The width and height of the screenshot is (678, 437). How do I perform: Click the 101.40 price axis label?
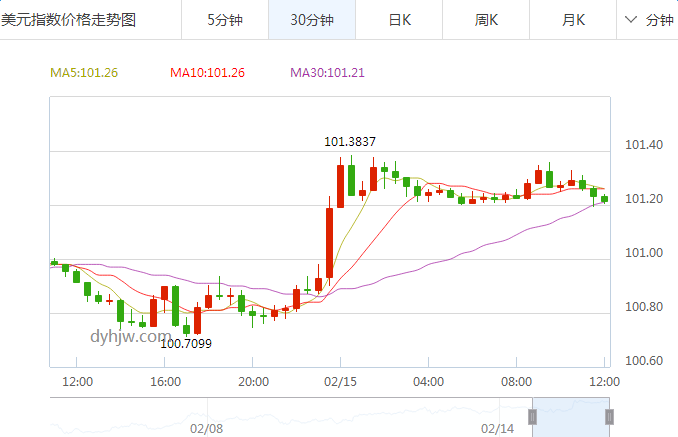[644, 145]
